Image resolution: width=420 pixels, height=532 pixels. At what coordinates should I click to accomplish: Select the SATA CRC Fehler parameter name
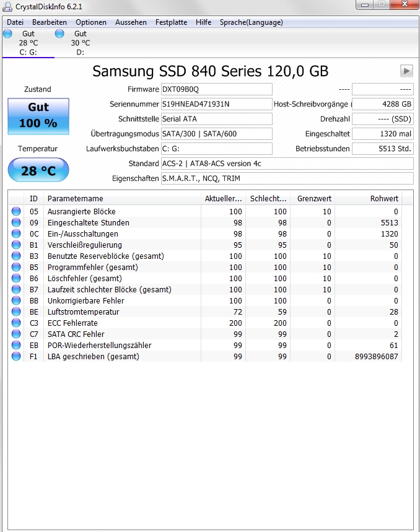[x=76, y=334]
